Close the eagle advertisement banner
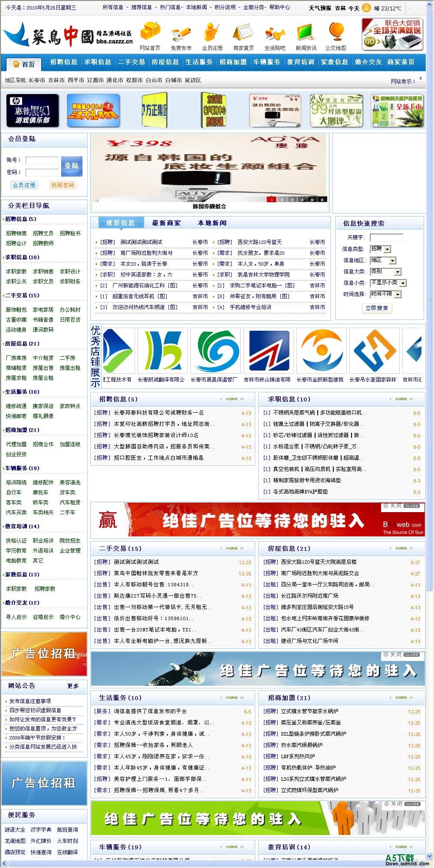The height and width of the screenshot is (868, 434). click(x=401, y=654)
